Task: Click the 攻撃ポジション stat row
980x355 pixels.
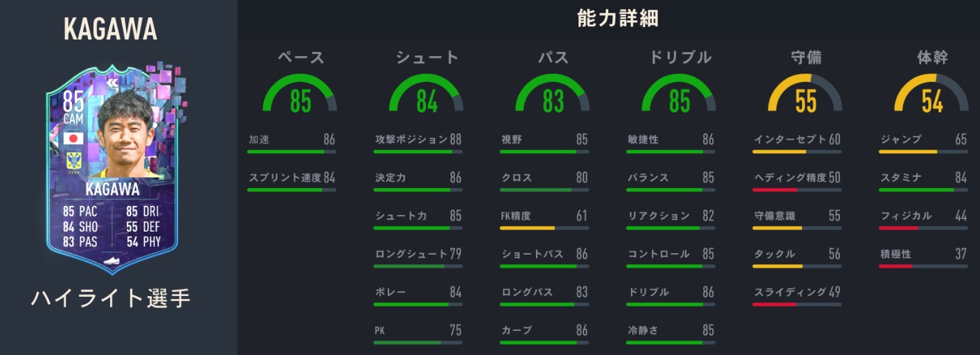Action: [418, 140]
